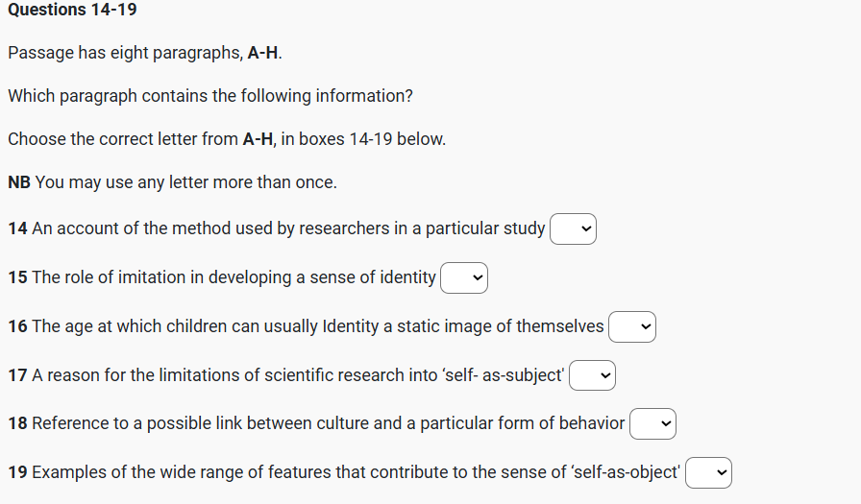Click the 'Questions 14-19' heading
The height and width of the screenshot is (504, 861).
[x=72, y=10]
